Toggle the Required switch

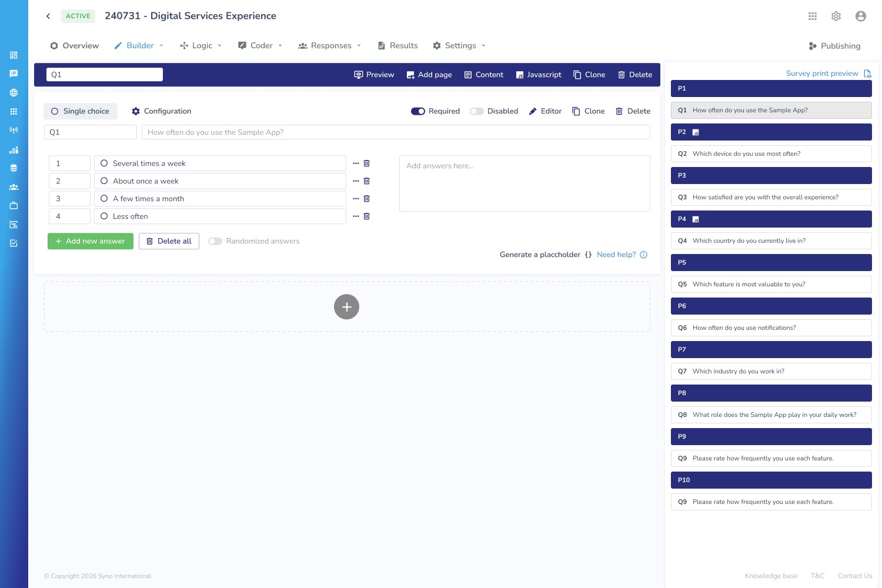point(418,111)
